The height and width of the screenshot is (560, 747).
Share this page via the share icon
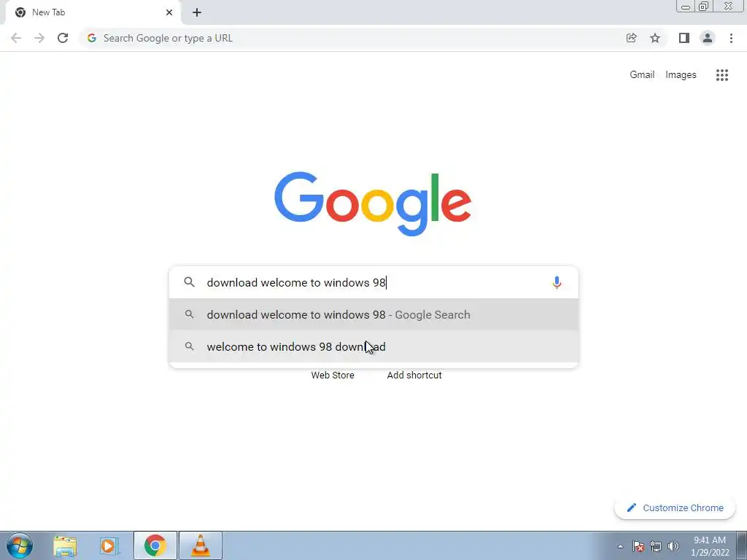[x=631, y=38]
